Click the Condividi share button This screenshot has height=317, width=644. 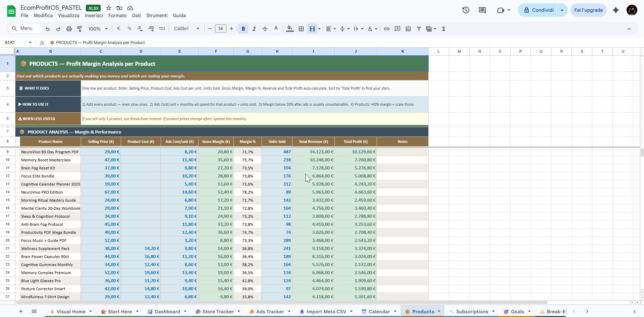click(538, 10)
